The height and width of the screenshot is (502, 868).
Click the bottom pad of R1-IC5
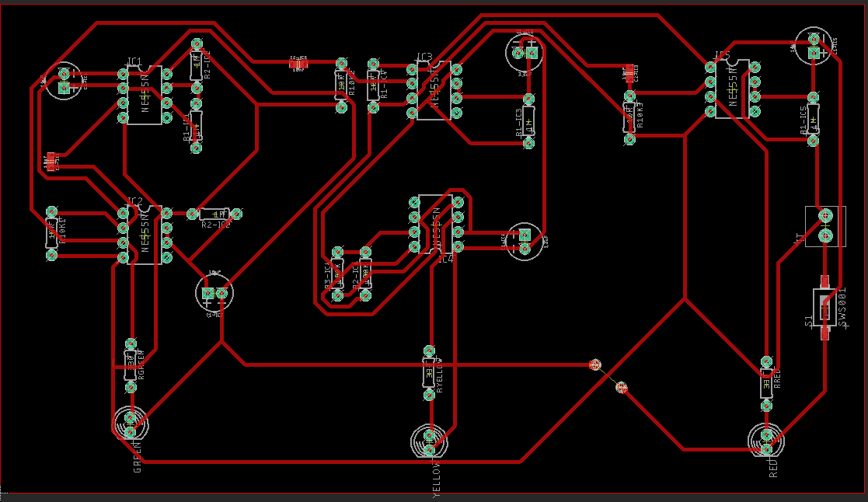coord(813,141)
